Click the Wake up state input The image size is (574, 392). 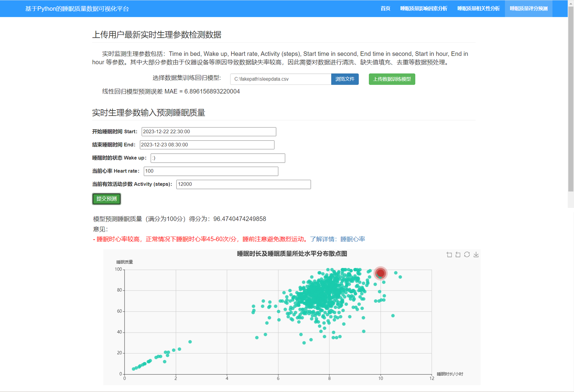coord(218,158)
